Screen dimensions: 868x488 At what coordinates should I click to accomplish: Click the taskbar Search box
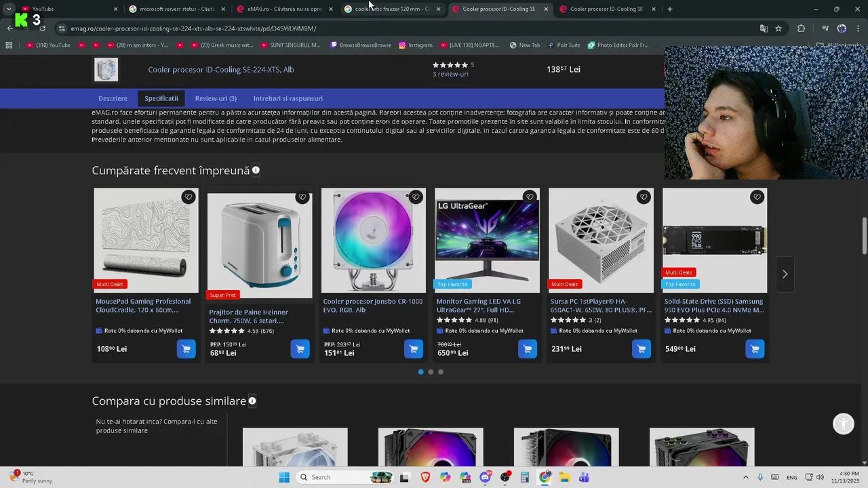346,477
